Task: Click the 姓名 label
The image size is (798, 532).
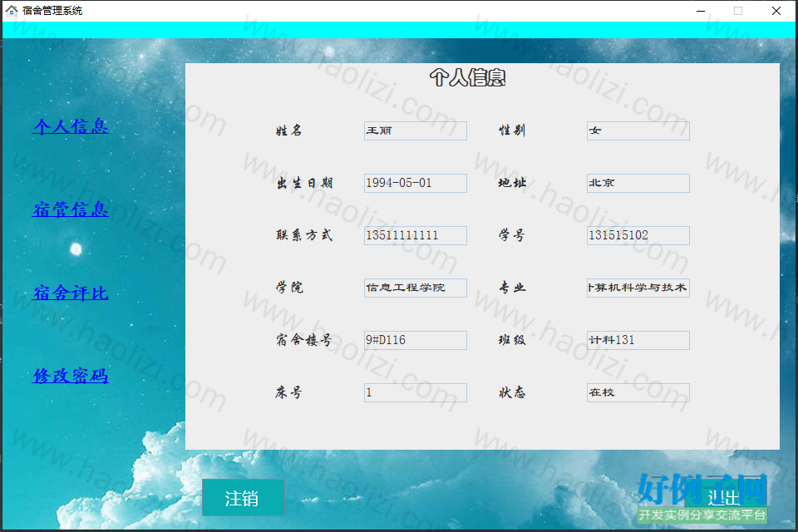Action: pyautogui.click(x=288, y=131)
